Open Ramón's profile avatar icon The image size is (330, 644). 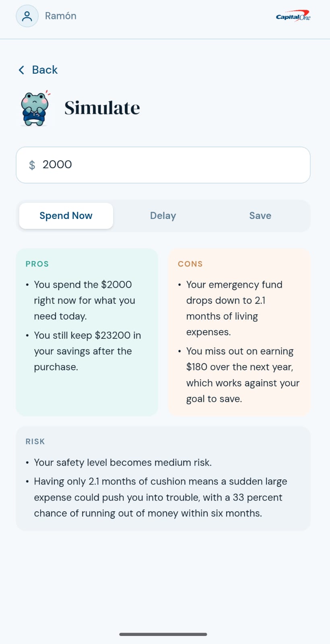(27, 16)
